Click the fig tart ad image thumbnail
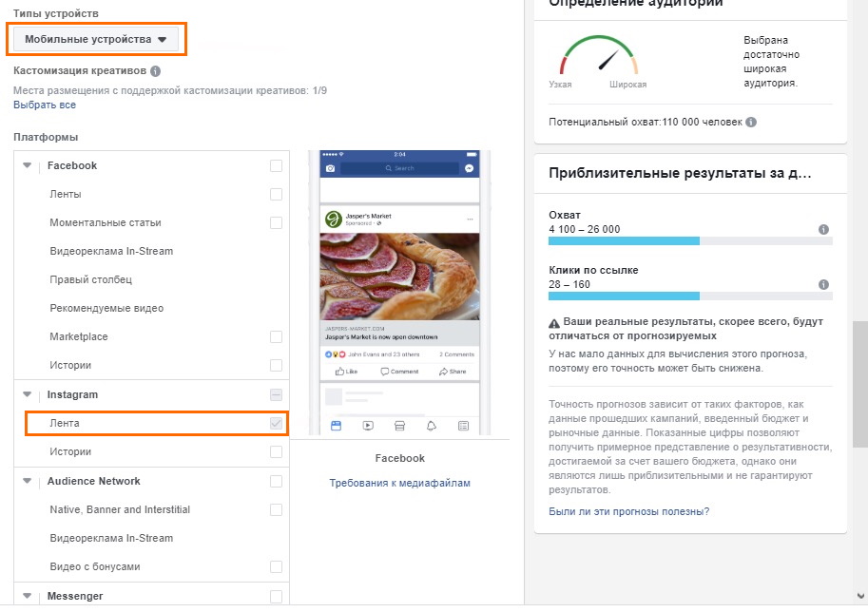This screenshot has width=868, height=612. coord(399,277)
